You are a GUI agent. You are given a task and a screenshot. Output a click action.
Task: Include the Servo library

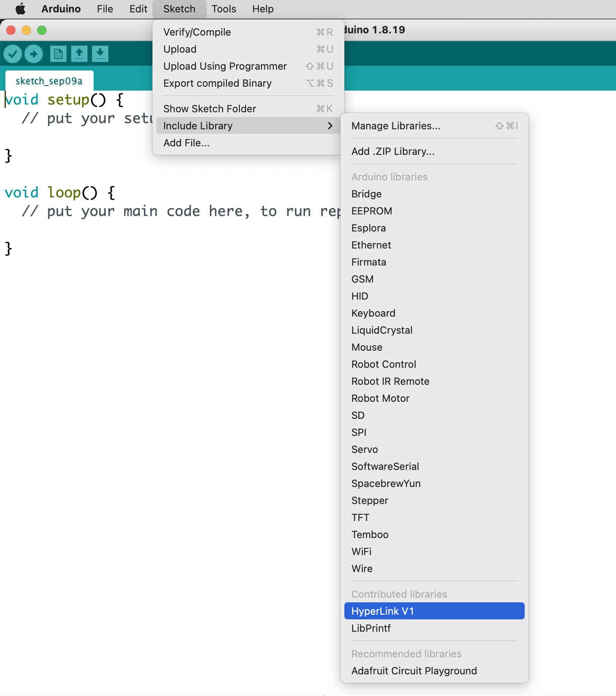[x=435, y=449]
